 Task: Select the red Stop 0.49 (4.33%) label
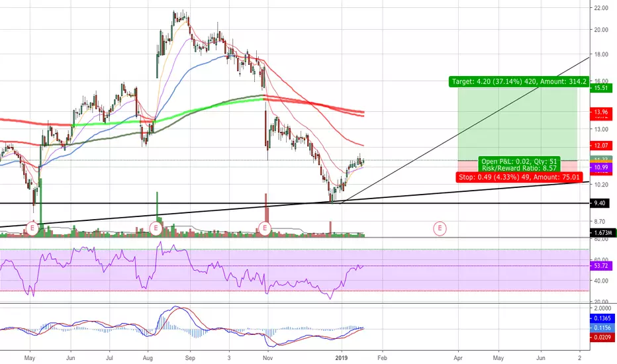pyautogui.click(x=519, y=177)
